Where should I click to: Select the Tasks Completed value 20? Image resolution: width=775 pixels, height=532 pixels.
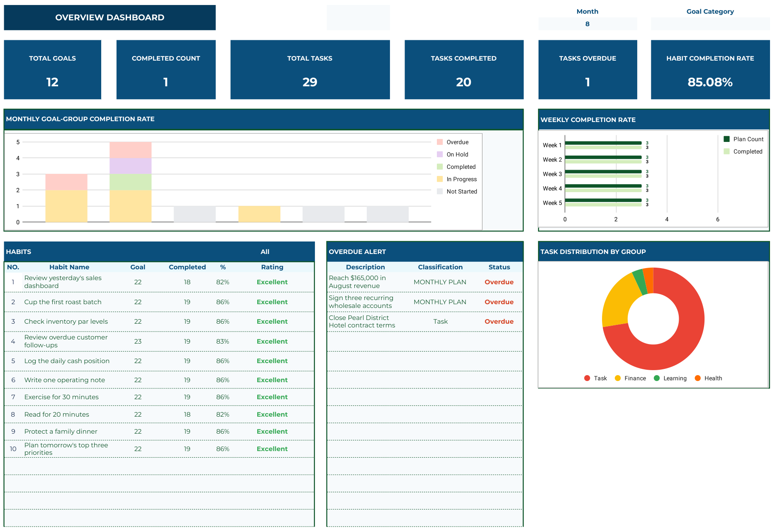pyautogui.click(x=464, y=82)
